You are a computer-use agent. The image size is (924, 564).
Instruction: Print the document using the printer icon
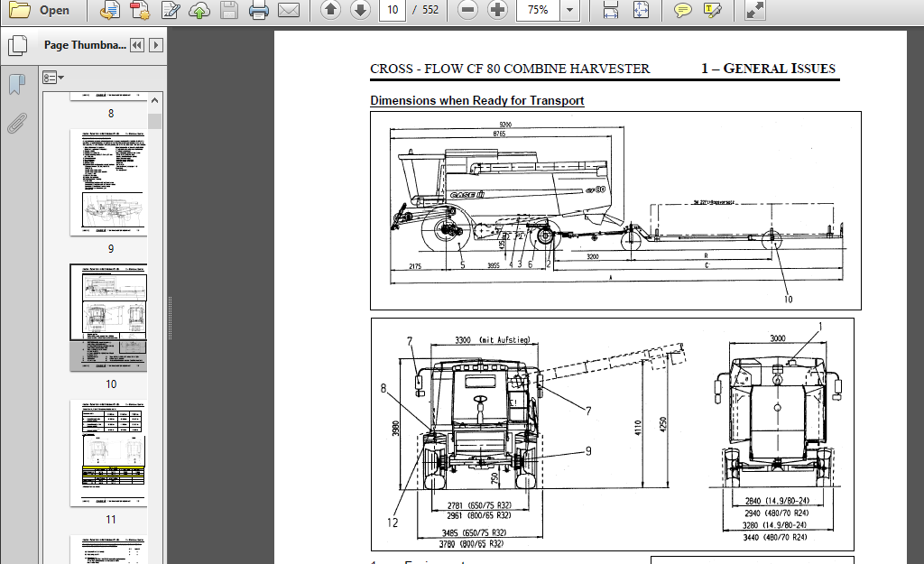tap(259, 10)
